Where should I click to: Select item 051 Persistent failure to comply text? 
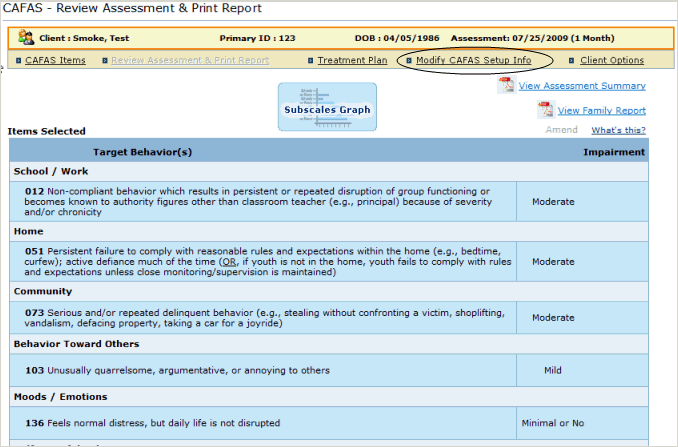click(x=268, y=262)
